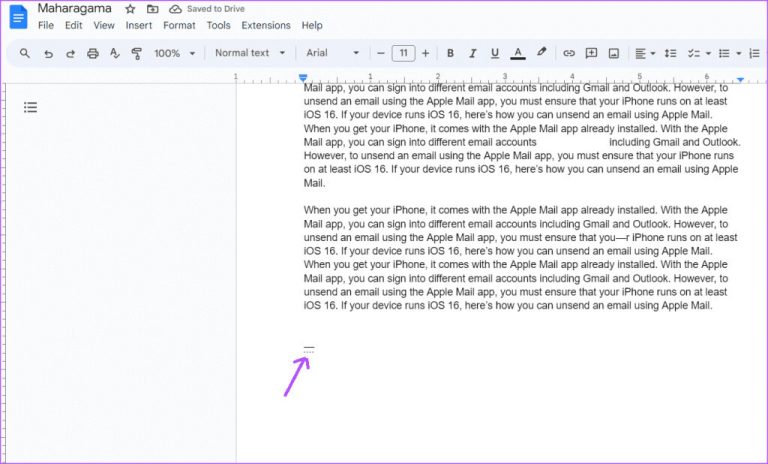The height and width of the screenshot is (464, 768).
Task: Open the zoom 100% dropdown
Action: [x=174, y=53]
